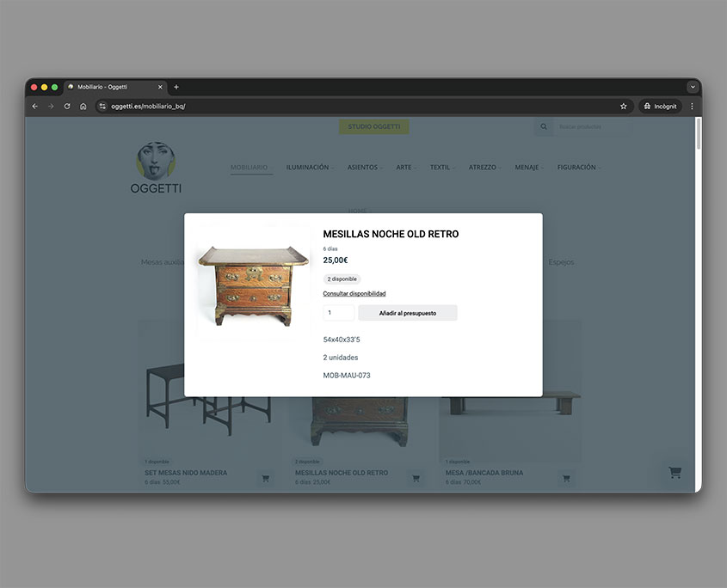727x588 pixels.
Task: Click the Oggetti logo
Action: (156, 168)
